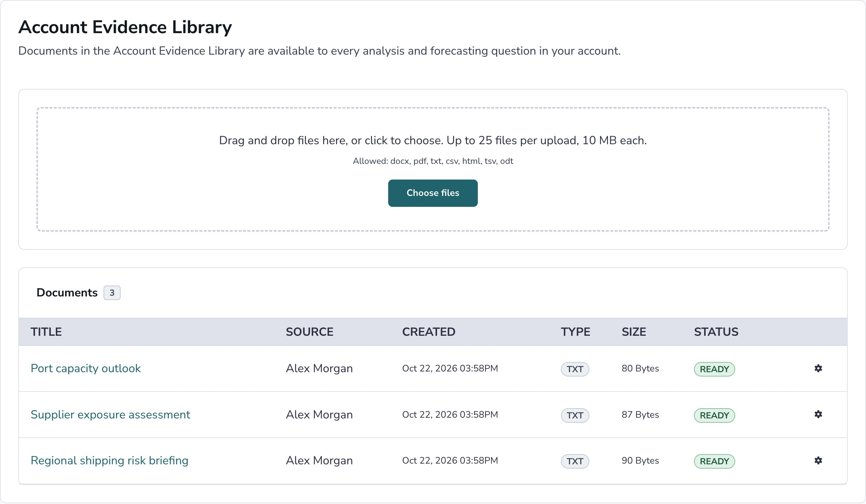Screen dimensions: 866x504
Task: Open the Supplier exposure assessment document
Action: (110, 414)
